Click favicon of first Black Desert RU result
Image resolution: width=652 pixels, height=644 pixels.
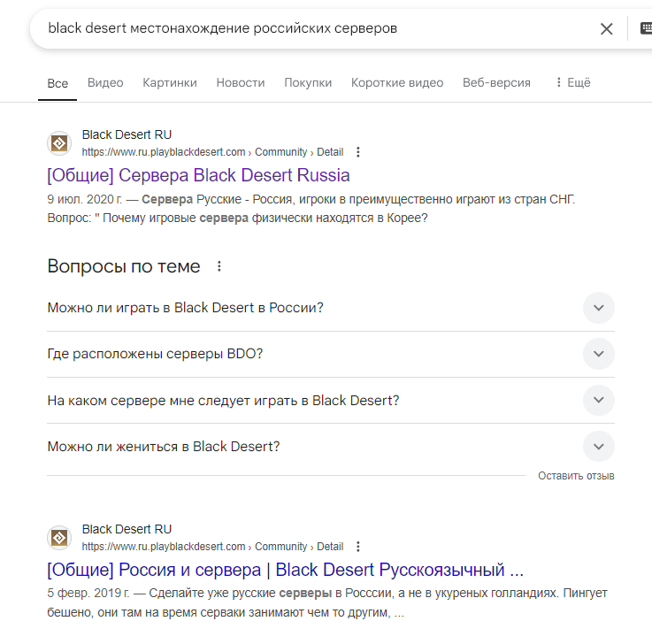click(x=59, y=143)
